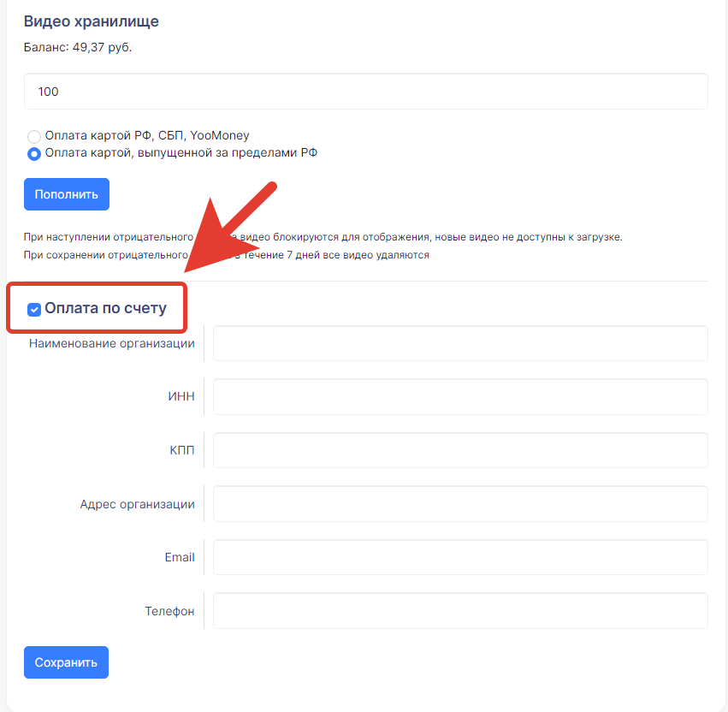
Task: Click into the Email input field
Action: (x=460, y=557)
